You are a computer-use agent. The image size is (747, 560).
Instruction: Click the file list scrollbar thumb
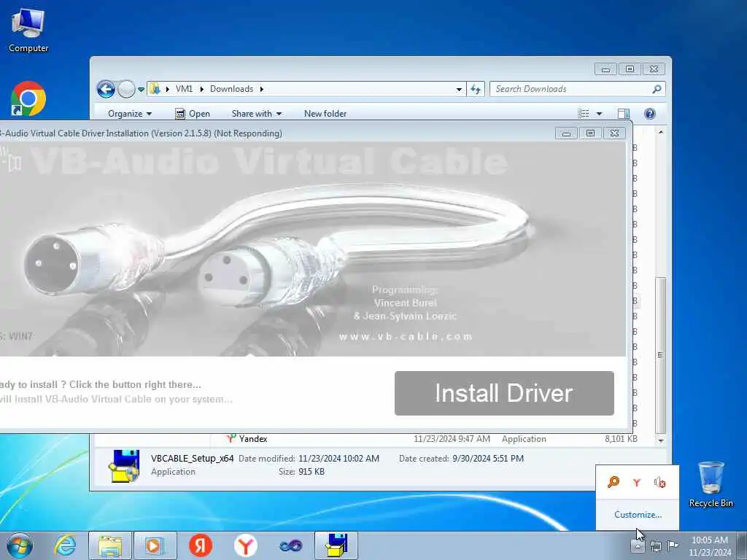pyautogui.click(x=661, y=355)
